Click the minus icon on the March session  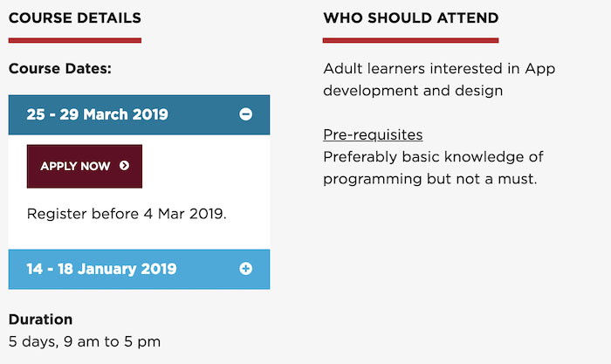[x=245, y=114]
